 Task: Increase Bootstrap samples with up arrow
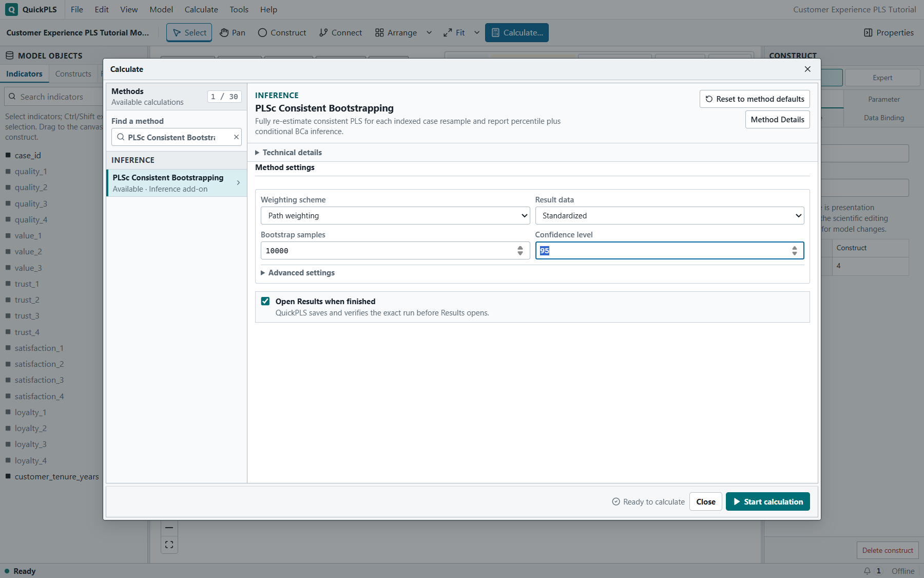click(x=520, y=248)
